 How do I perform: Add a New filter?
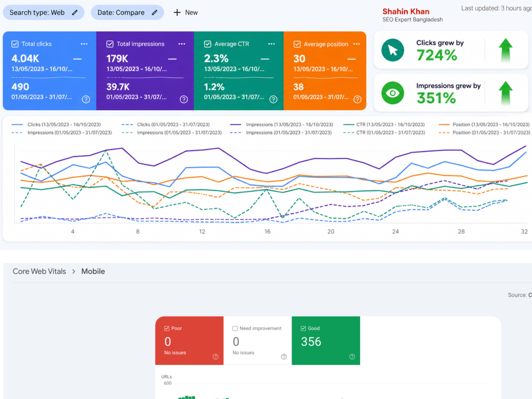click(x=186, y=13)
